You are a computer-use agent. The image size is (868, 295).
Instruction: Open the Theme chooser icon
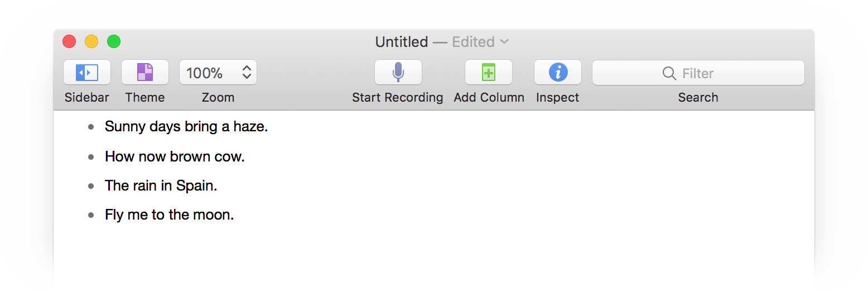tap(145, 73)
